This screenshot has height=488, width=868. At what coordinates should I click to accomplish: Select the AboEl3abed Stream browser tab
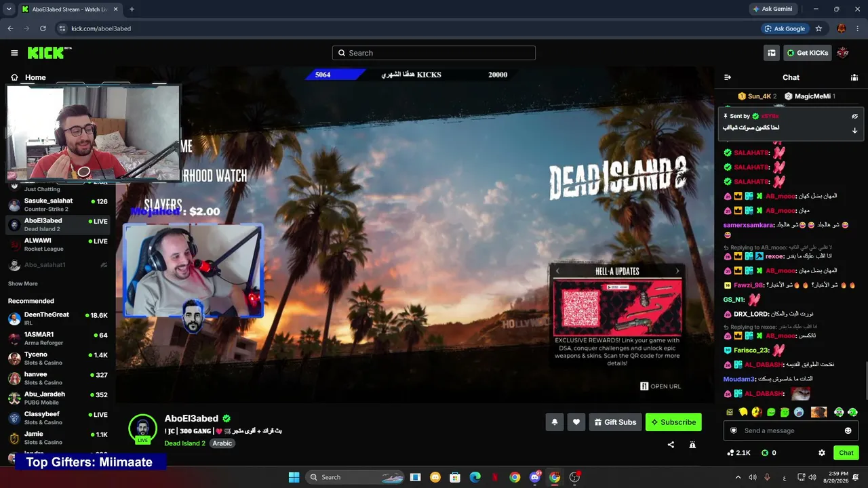pyautogui.click(x=69, y=9)
